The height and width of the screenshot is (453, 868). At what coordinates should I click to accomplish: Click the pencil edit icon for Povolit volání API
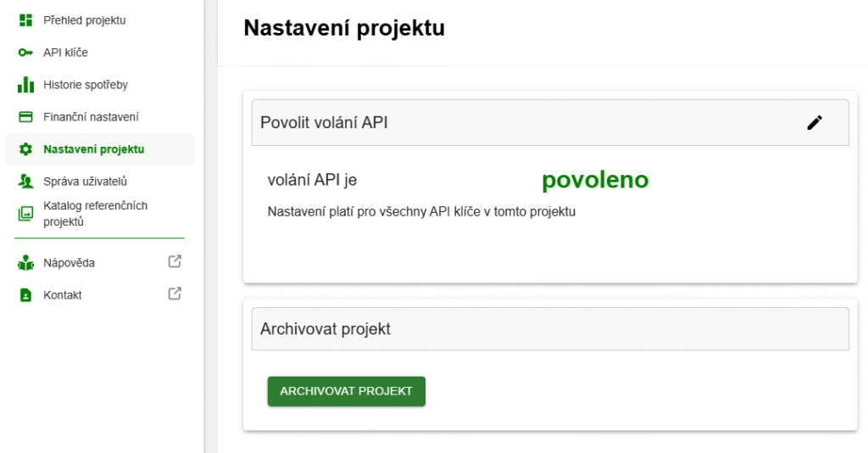(815, 122)
